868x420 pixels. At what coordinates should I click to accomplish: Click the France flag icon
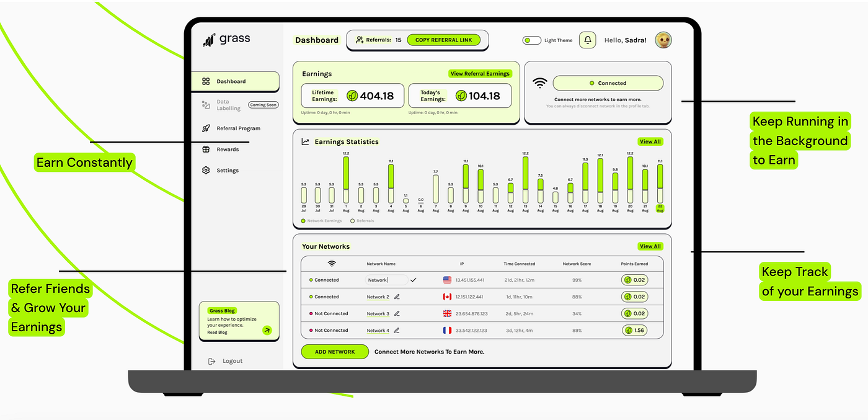(x=447, y=330)
